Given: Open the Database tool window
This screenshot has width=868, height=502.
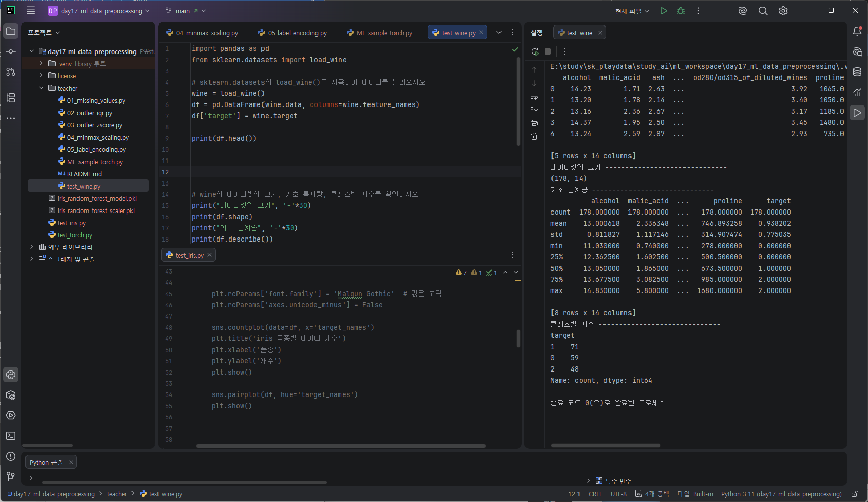Looking at the screenshot, I should [857, 72].
